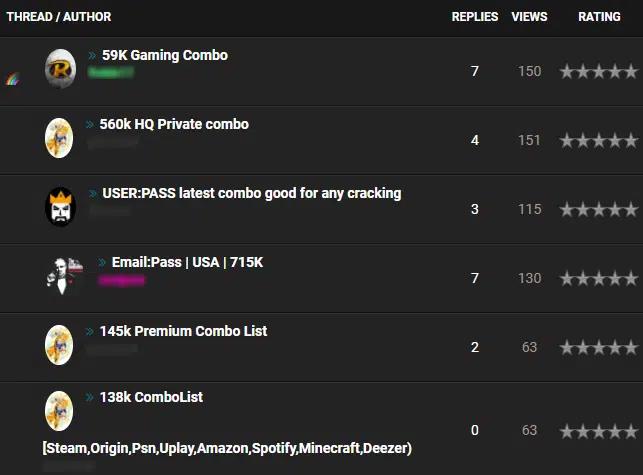Click the rainbow icon left of first thread
Viewport: 643px width, 475px height.
[13, 78]
